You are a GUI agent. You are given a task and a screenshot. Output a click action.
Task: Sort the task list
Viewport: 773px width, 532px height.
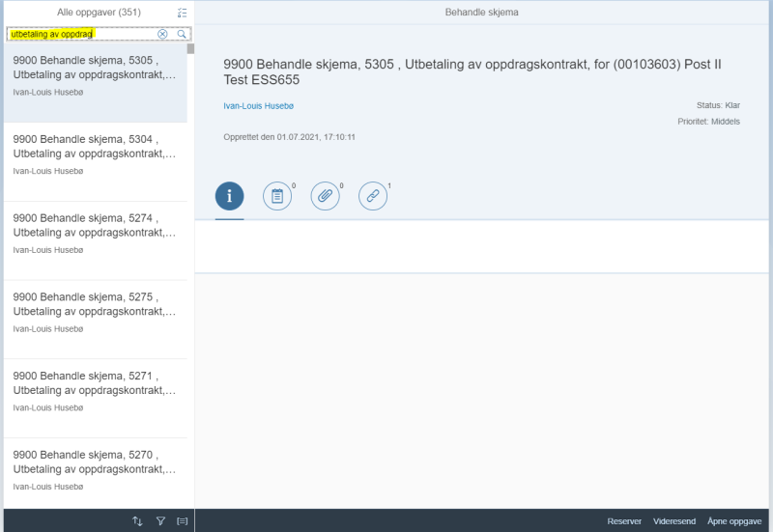137,520
